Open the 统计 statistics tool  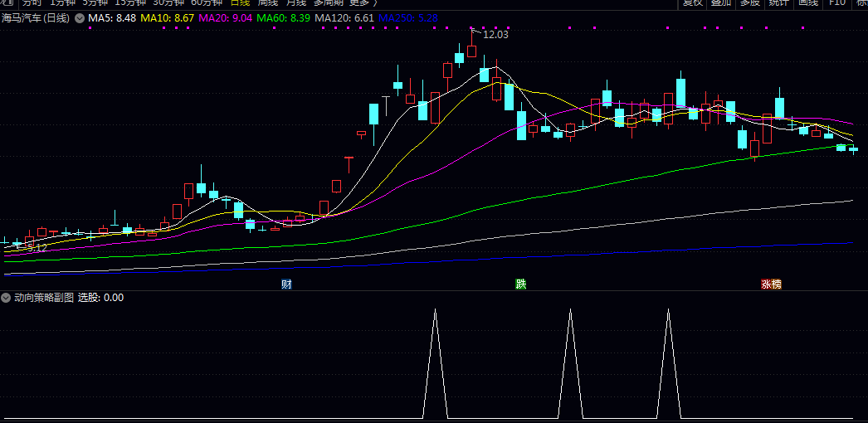(x=778, y=3)
